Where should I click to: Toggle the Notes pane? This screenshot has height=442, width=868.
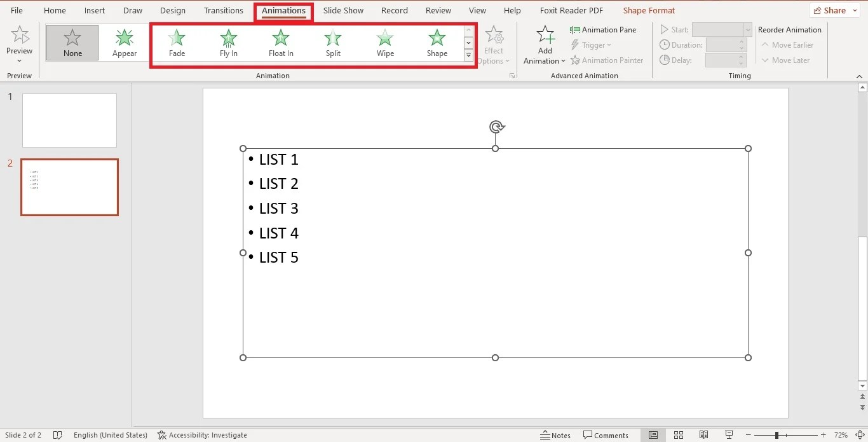click(x=555, y=435)
